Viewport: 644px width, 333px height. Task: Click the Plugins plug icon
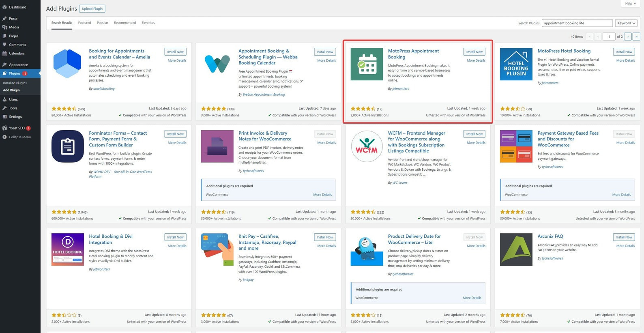point(4,73)
